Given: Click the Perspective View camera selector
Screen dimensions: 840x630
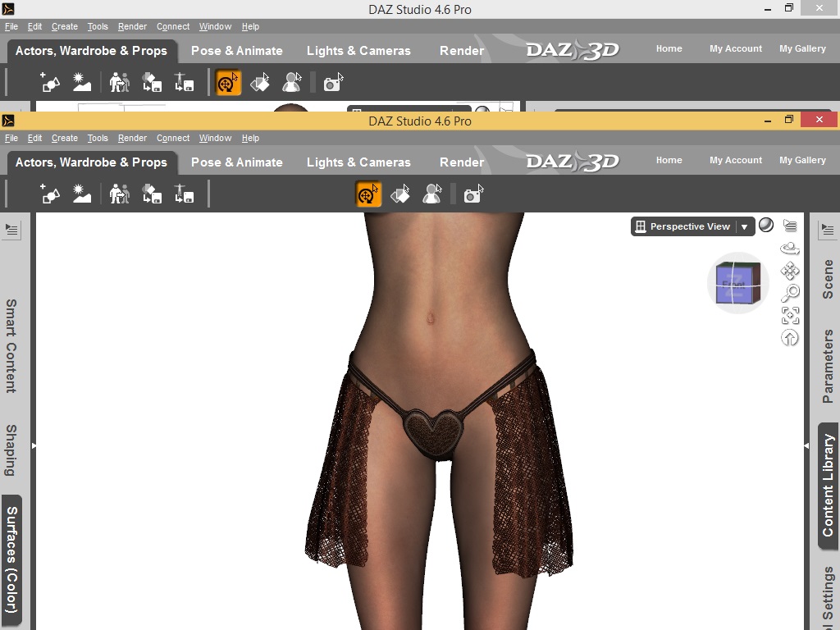Looking at the screenshot, I should [x=692, y=226].
